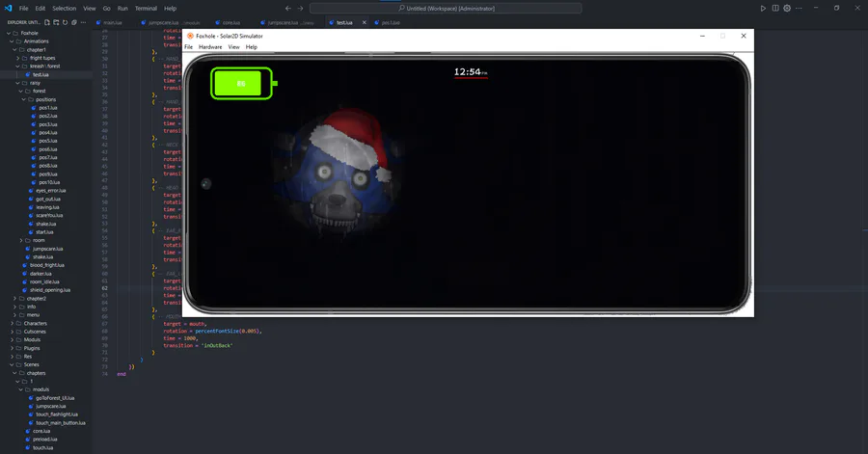Image resolution: width=868 pixels, height=454 pixels.
Task: Collapse the Animations folder
Action: pos(12,41)
